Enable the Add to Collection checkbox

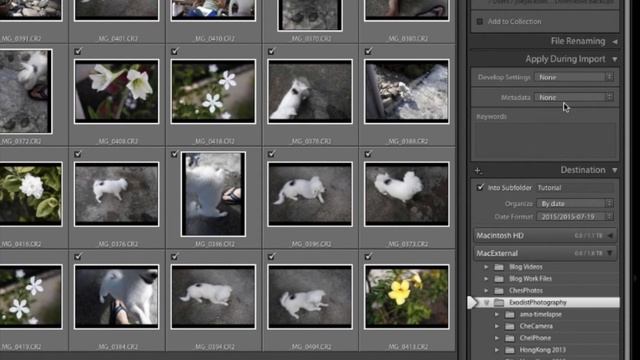480,21
